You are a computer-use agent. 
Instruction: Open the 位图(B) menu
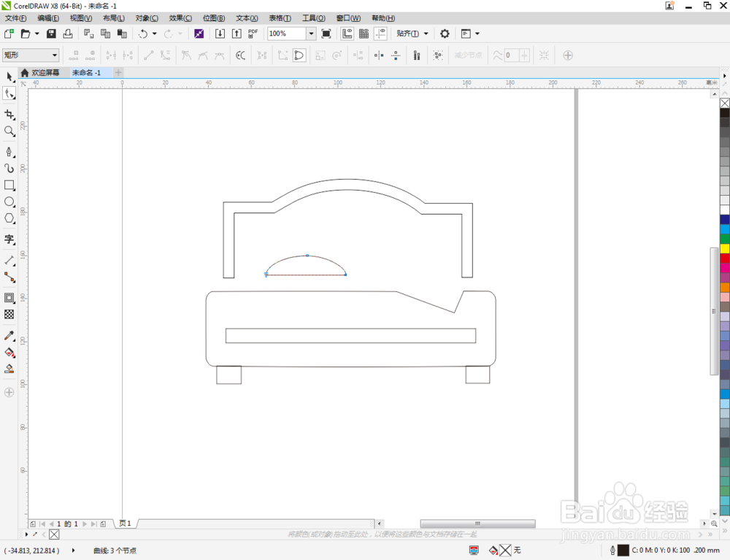(x=214, y=18)
